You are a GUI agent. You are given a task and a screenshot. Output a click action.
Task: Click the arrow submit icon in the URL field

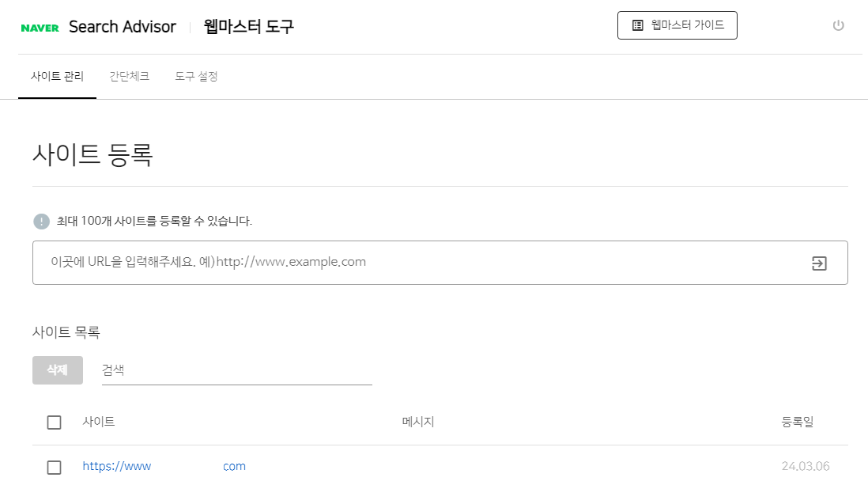(x=819, y=262)
